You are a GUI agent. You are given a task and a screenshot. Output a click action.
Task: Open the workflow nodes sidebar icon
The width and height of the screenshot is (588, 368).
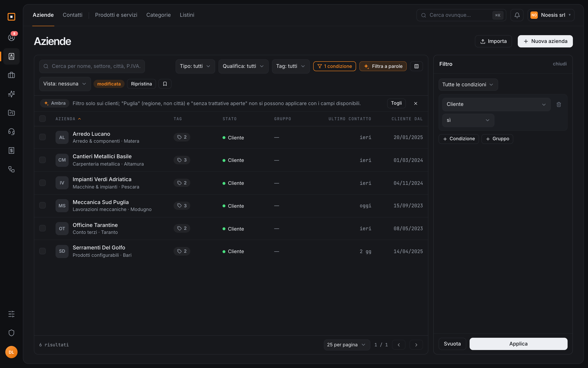coord(11,169)
